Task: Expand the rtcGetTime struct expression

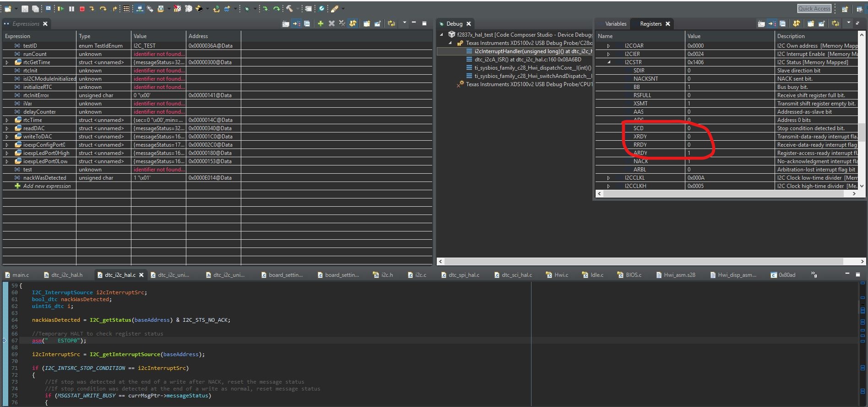Action: (x=7, y=62)
